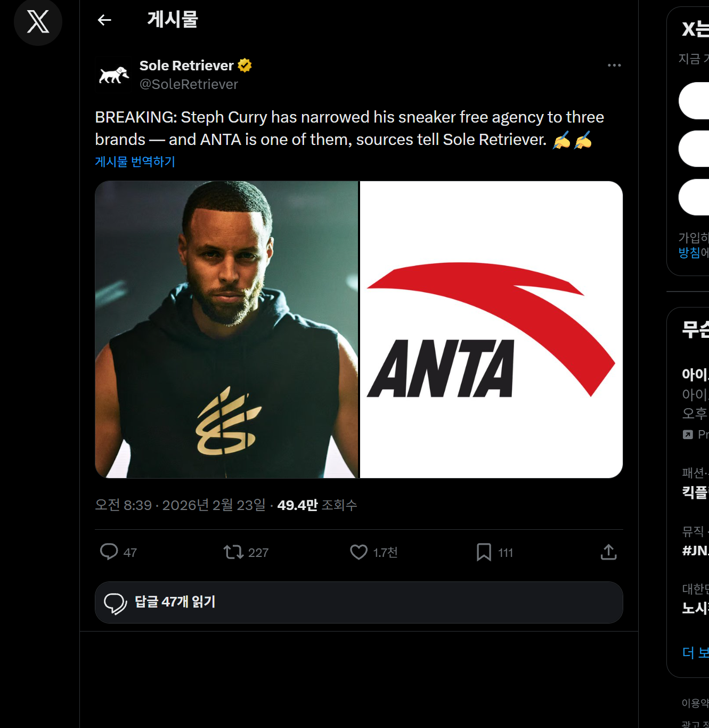709x728 pixels.
Task: Open the Steph Curry photo
Action: point(226,329)
